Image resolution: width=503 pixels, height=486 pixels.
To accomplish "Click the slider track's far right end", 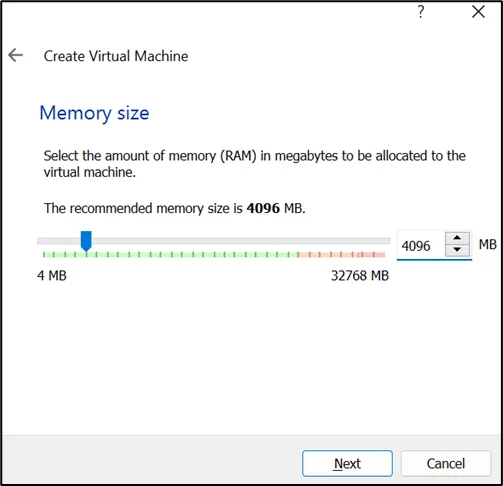I will coord(388,241).
